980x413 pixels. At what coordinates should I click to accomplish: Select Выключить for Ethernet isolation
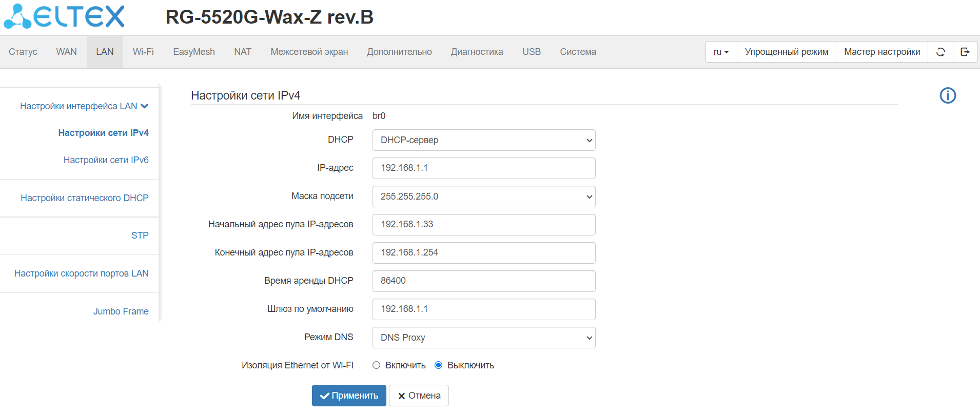[x=439, y=365]
